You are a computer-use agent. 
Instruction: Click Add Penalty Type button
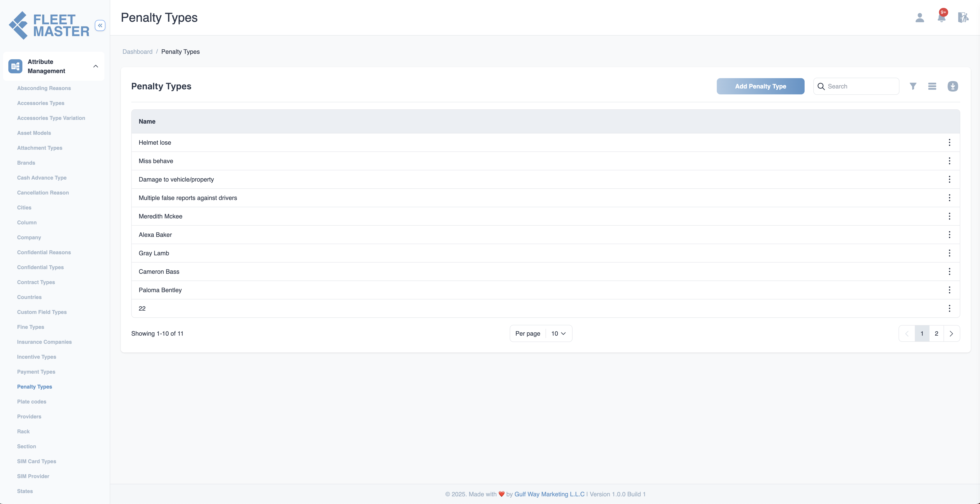coord(760,86)
